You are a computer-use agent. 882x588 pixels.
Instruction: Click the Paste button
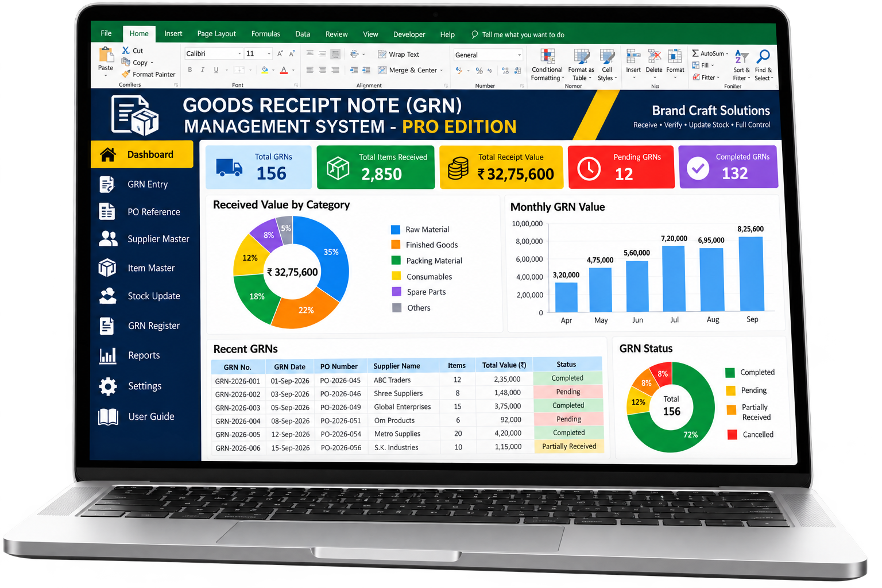(x=106, y=61)
